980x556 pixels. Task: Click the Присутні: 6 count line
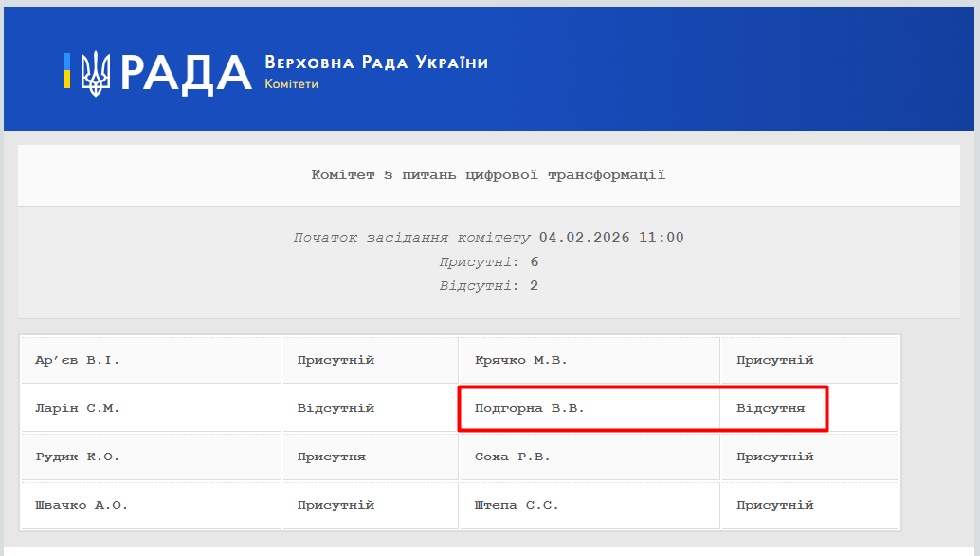489,261
